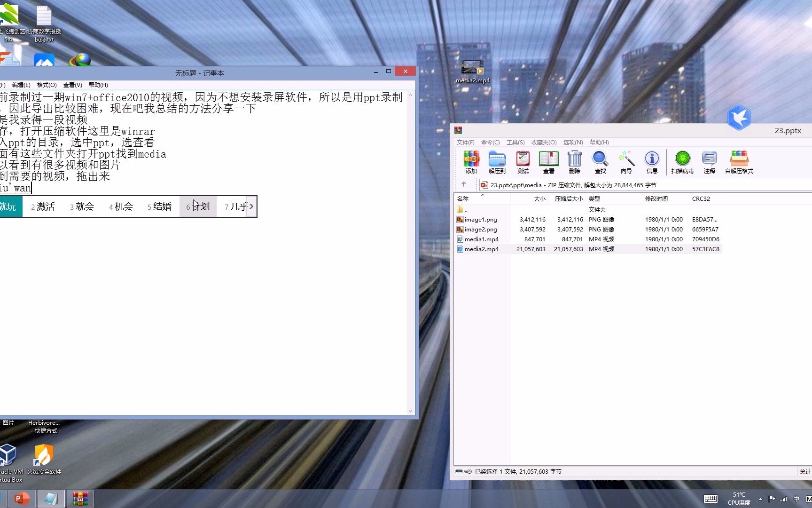
Task: Open WinRAR 文件(F) menu
Action: pos(465,142)
